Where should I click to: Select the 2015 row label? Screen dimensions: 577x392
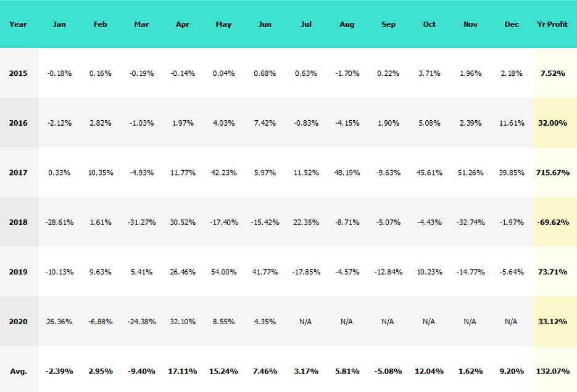19,73
